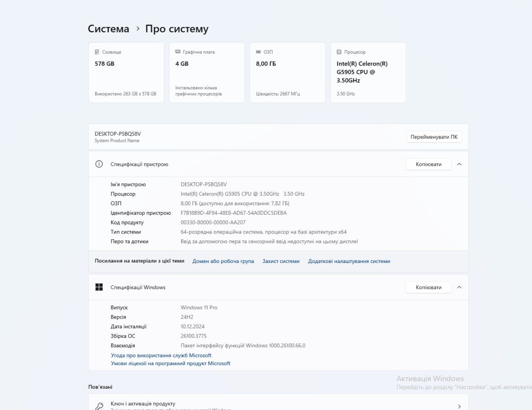Open the Захист системи link
532x410 pixels.
click(x=281, y=261)
